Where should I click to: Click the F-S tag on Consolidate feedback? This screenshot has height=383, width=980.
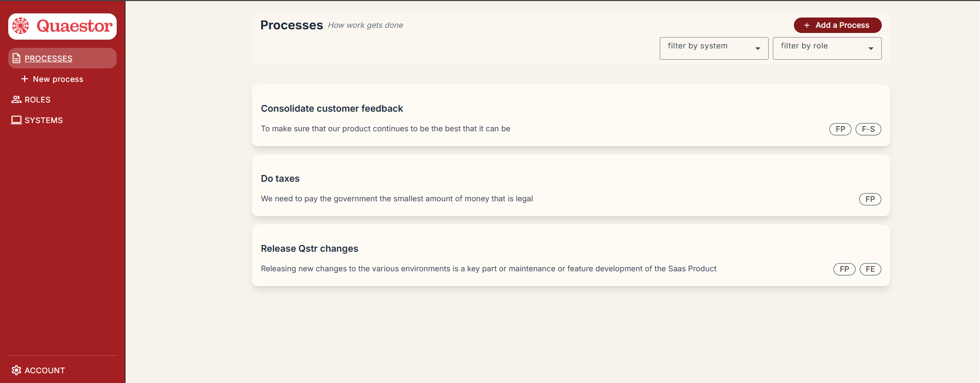click(868, 129)
